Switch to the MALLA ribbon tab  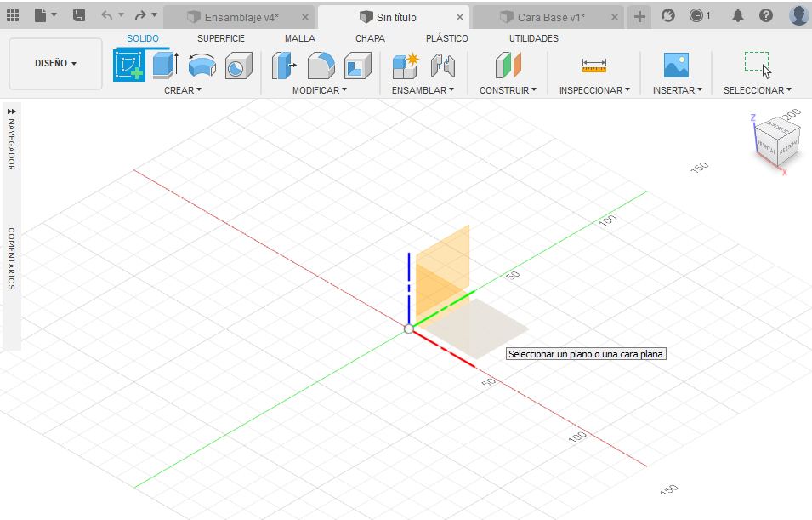pyautogui.click(x=300, y=38)
